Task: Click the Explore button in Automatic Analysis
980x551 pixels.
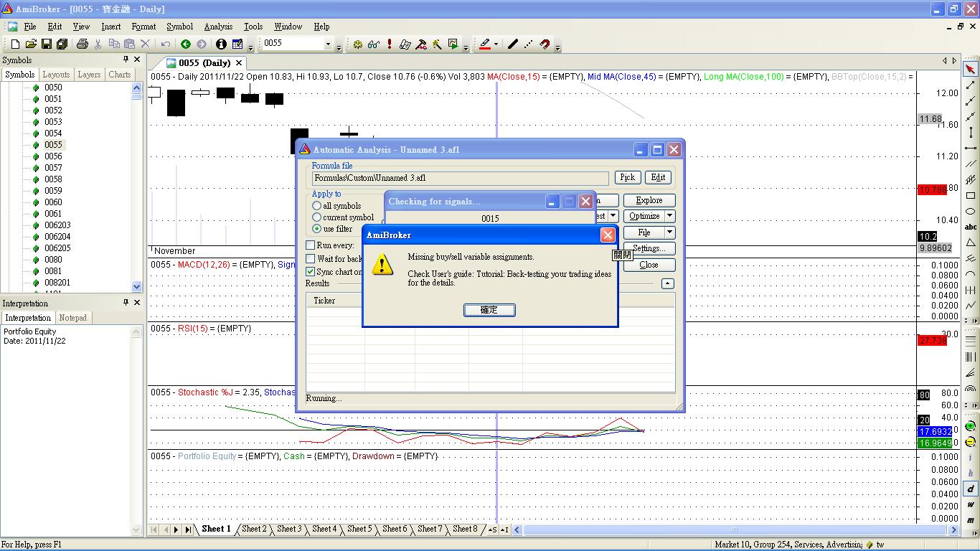Action: pyautogui.click(x=649, y=200)
